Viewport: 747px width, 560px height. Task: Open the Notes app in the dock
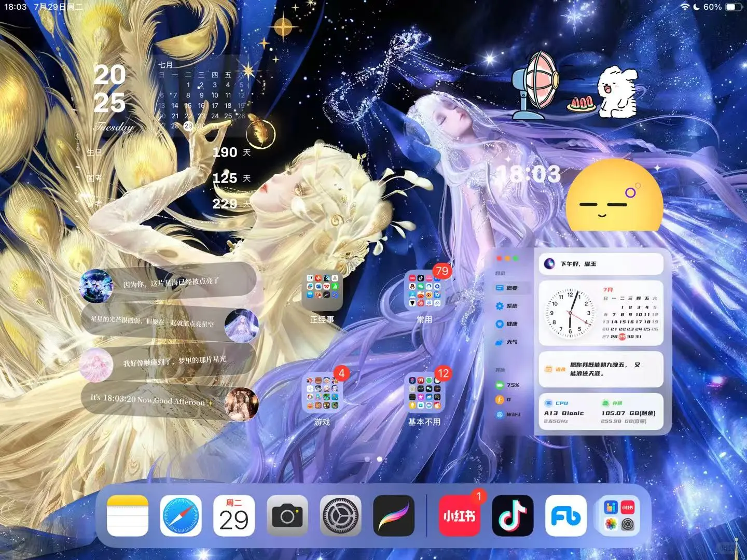128,515
